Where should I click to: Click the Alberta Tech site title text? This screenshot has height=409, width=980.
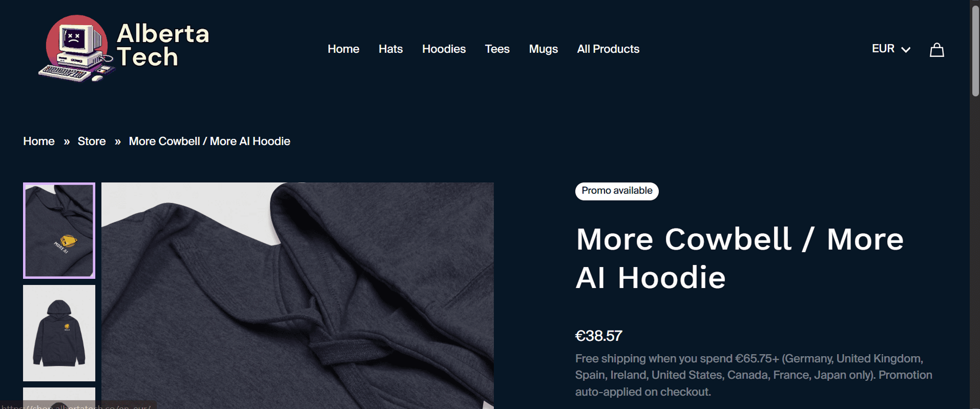(x=163, y=45)
